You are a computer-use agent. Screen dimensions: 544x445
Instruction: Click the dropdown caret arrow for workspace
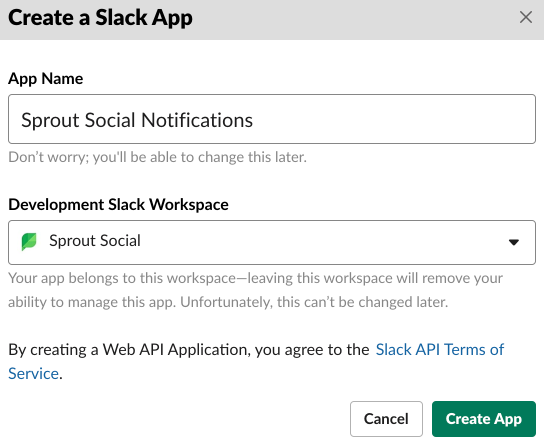(x=514, y=242)
